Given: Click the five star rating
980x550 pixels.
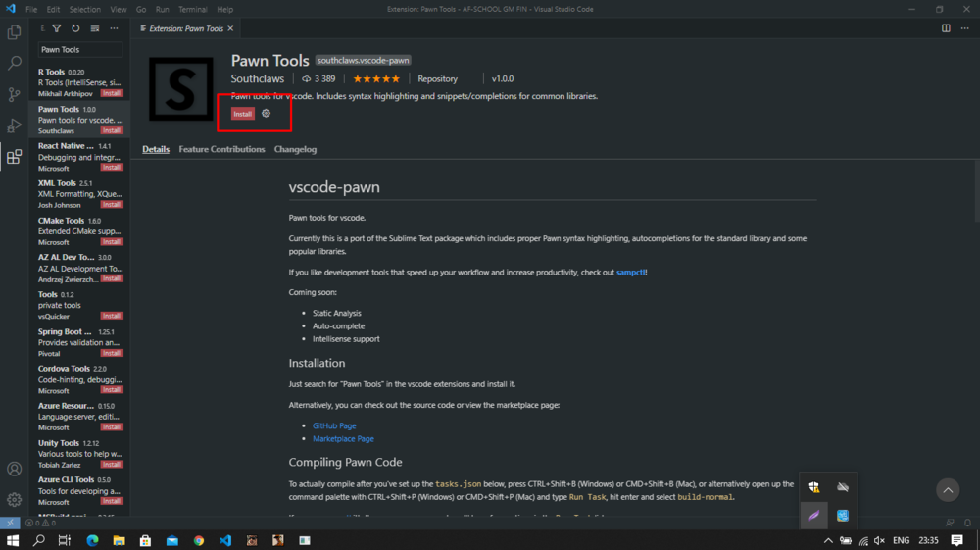Looking at the screenshot, I should click(x=376, y=78).
